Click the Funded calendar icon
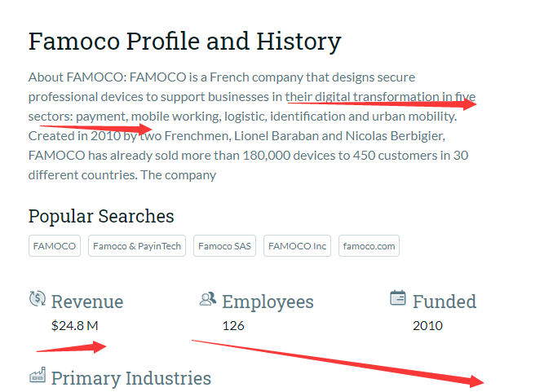 [398, 298]
